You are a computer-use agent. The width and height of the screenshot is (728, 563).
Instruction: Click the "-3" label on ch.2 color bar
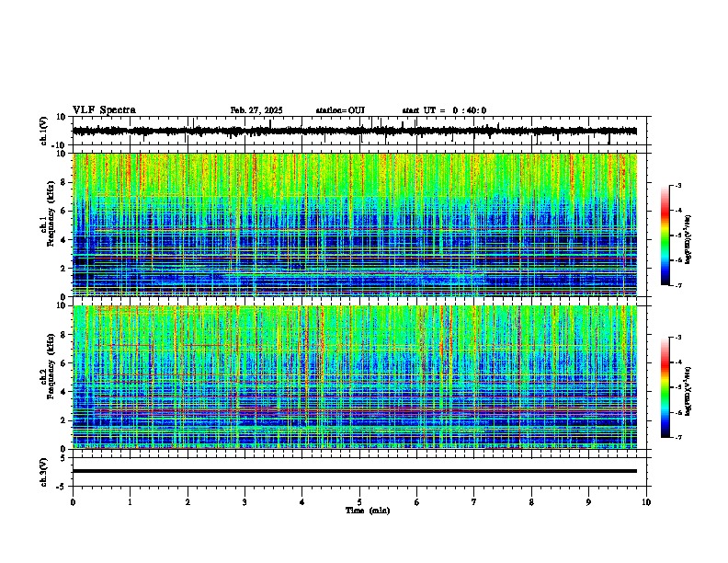677,338
